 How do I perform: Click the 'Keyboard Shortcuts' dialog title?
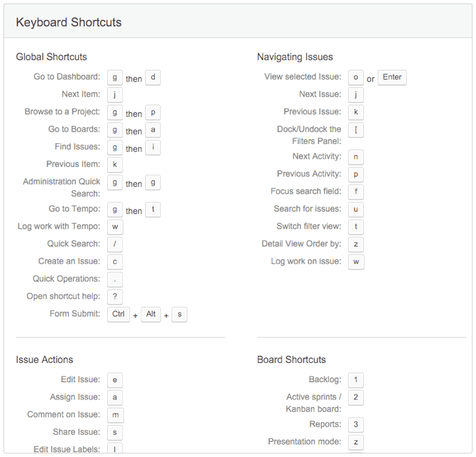68,22
